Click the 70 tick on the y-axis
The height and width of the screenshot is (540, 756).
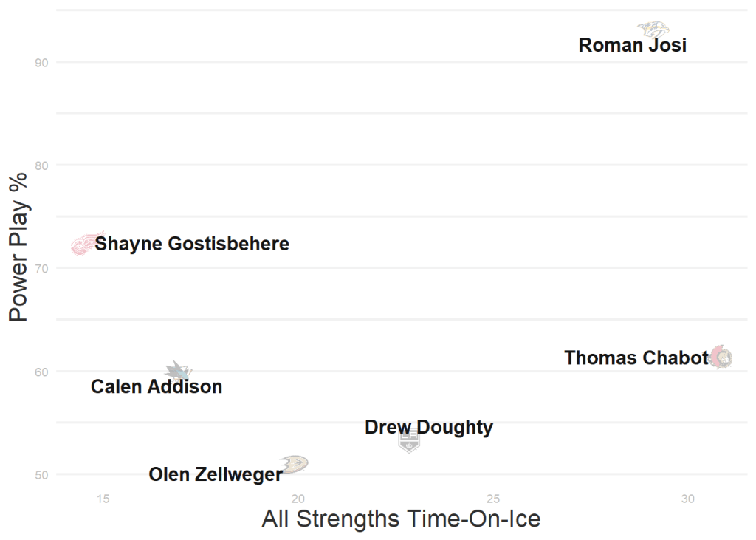point(41,269)
